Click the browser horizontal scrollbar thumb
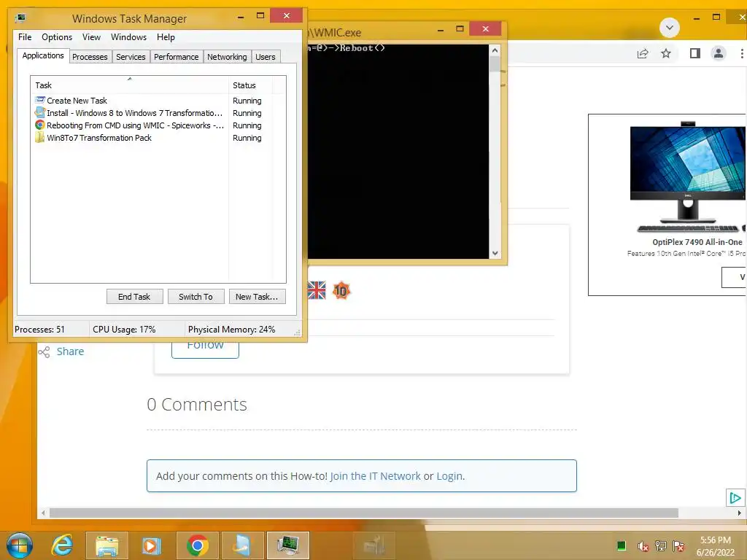 (x=364, y=513)
